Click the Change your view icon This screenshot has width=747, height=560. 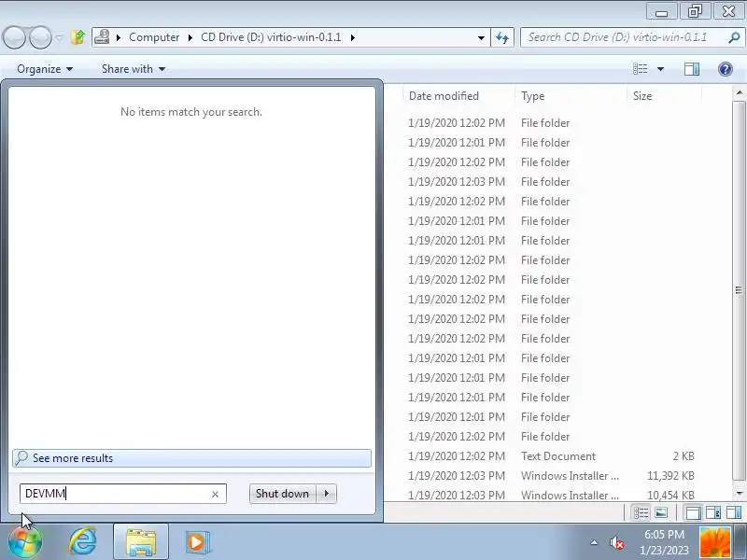(x=641, y=69)
